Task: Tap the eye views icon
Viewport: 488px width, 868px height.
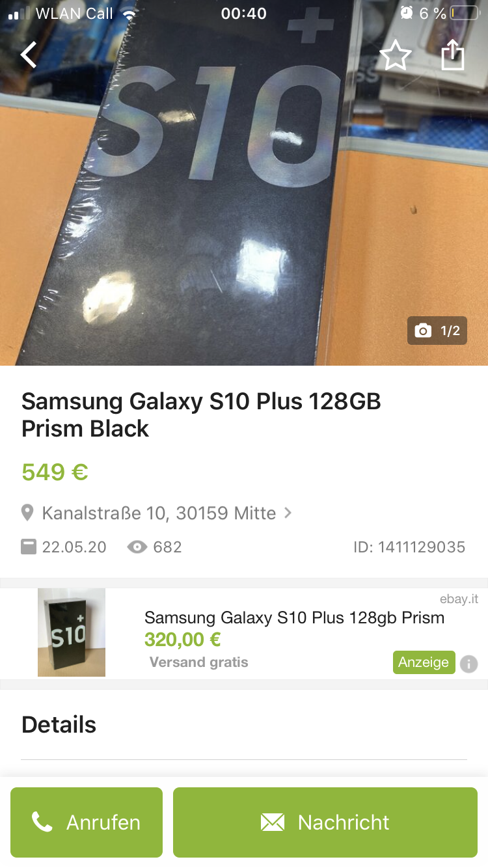Action: point(137,547)
